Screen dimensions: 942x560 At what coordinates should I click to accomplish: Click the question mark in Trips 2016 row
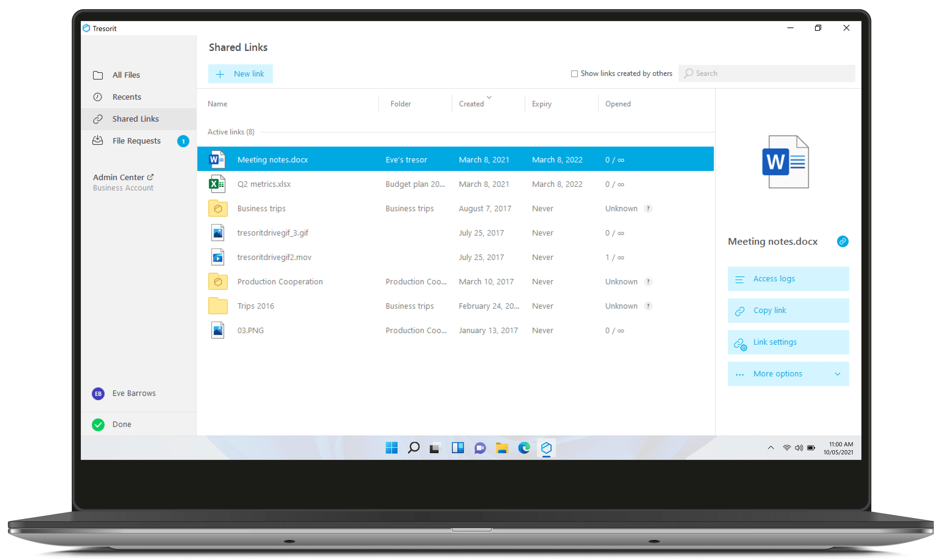pos(648,306)
